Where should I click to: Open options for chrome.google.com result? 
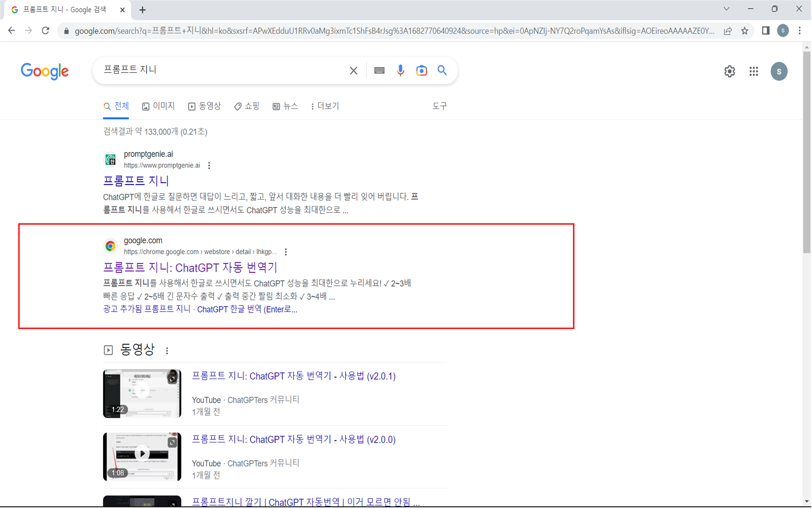point(285,252)
